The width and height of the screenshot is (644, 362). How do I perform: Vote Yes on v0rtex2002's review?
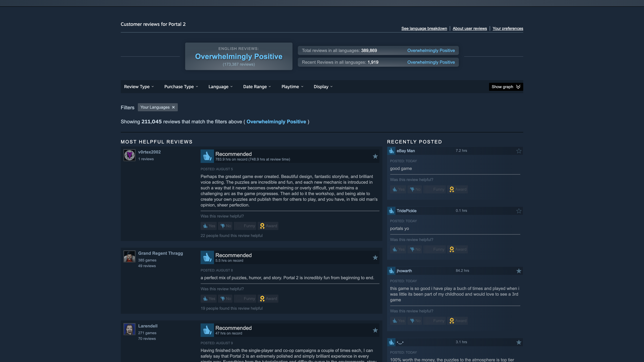click(x=209, y=226)
